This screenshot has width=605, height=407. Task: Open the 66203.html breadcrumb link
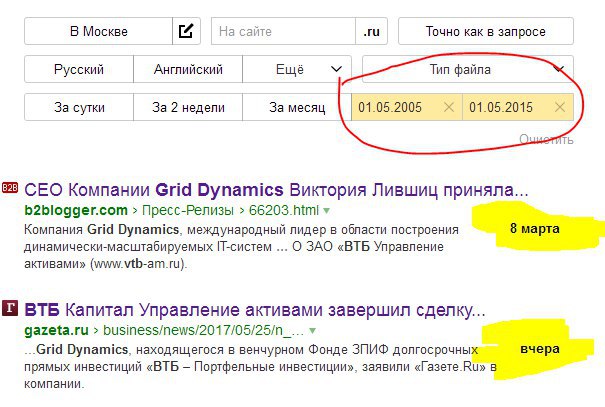coord(284,210)
